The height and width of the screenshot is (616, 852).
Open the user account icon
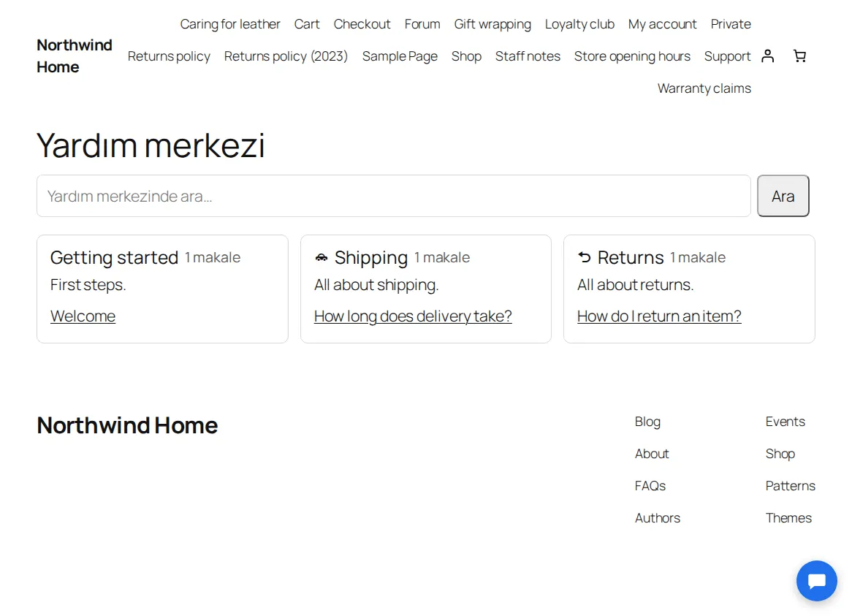[x=767, y=56]
